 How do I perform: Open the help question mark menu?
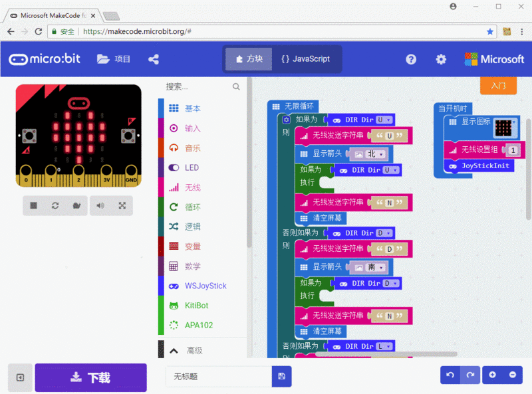click(410, 59)
